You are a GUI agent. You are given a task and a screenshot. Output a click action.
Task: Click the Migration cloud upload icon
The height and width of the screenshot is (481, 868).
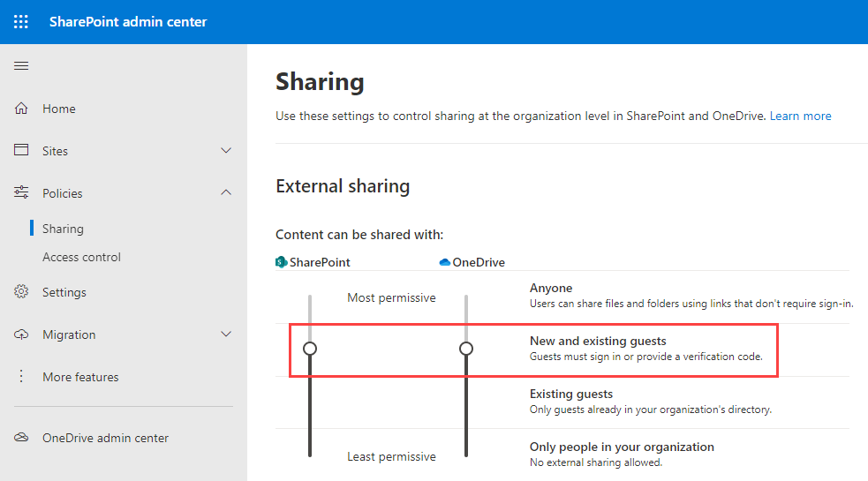point(21,334)
